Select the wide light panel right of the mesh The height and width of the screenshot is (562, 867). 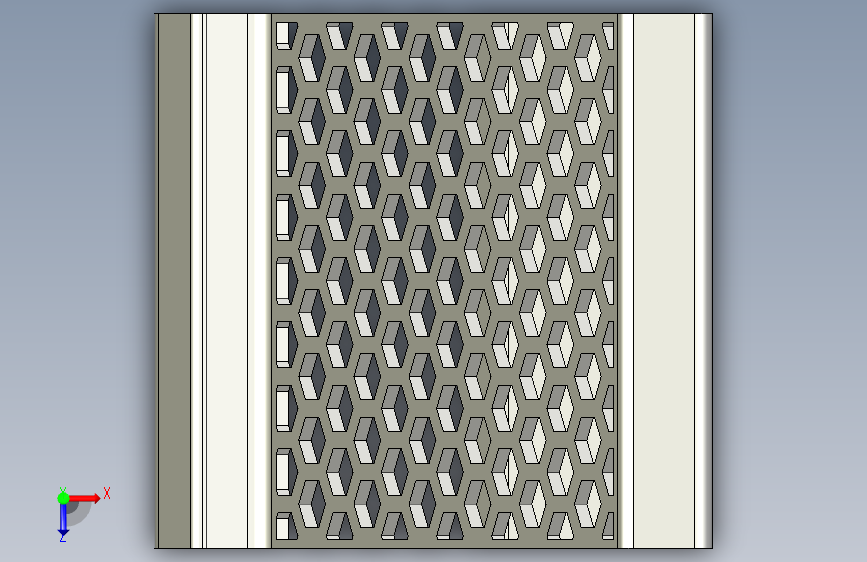pyautogui.click(x=664, y=281)
